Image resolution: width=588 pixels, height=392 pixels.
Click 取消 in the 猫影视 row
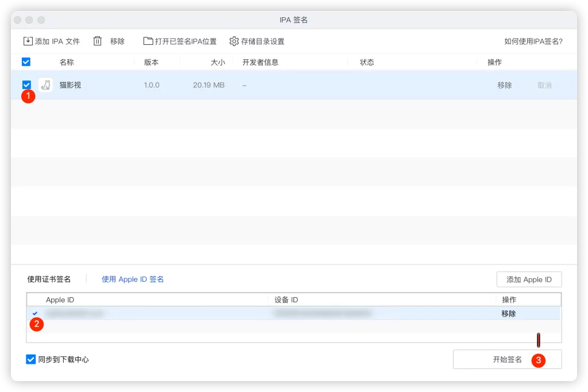544,84
